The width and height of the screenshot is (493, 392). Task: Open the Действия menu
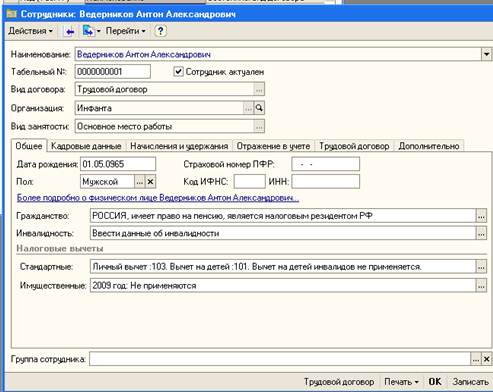point(30,31)
